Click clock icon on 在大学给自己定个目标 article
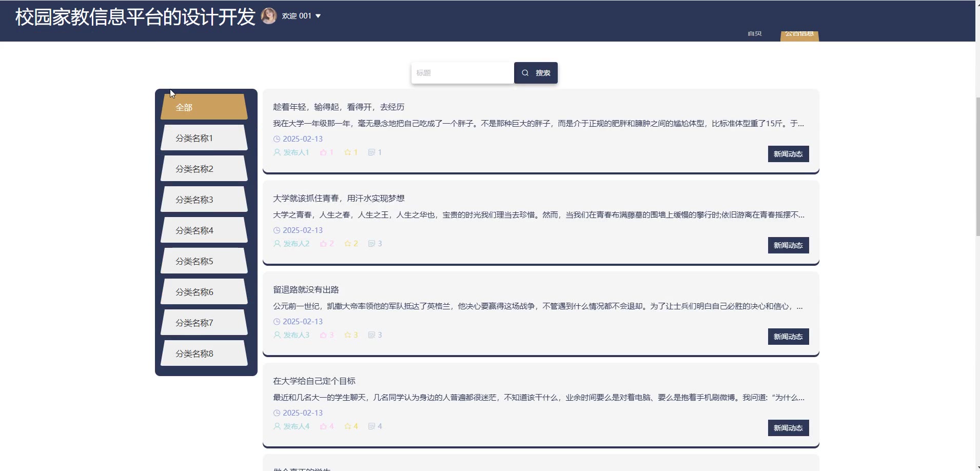 (277, 413)
